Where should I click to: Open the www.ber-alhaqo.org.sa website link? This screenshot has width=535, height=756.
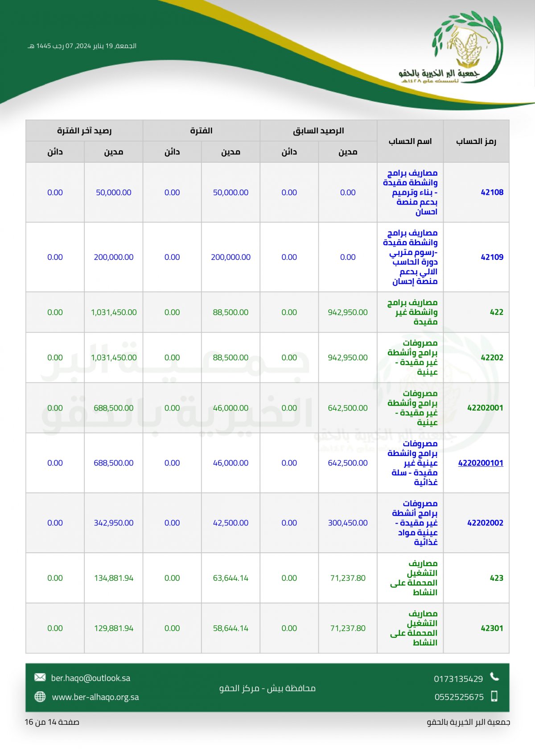point(95,697)
